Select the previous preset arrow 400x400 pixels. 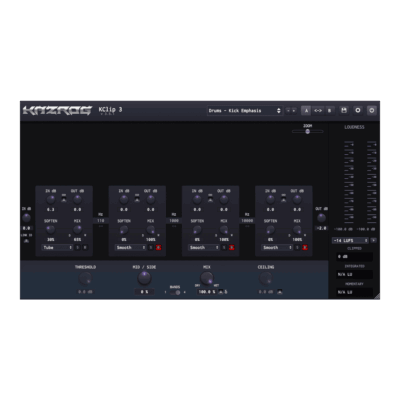tap(288, 111)
